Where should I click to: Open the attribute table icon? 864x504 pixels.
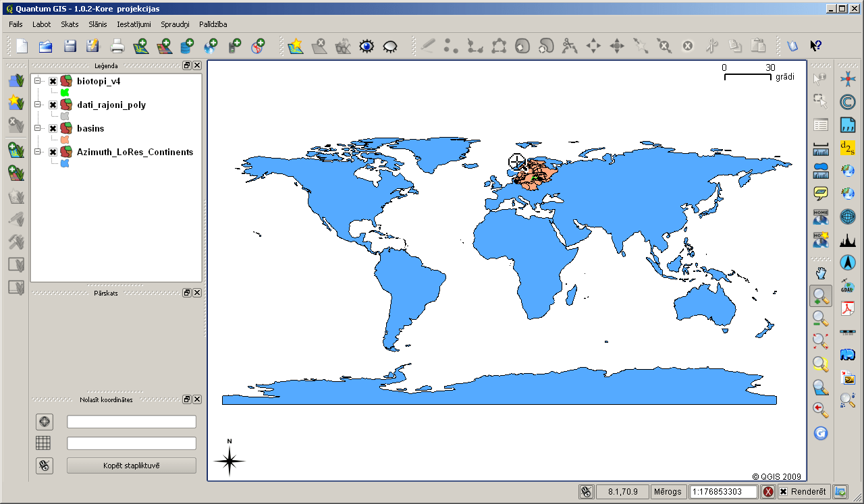(821, 125)
